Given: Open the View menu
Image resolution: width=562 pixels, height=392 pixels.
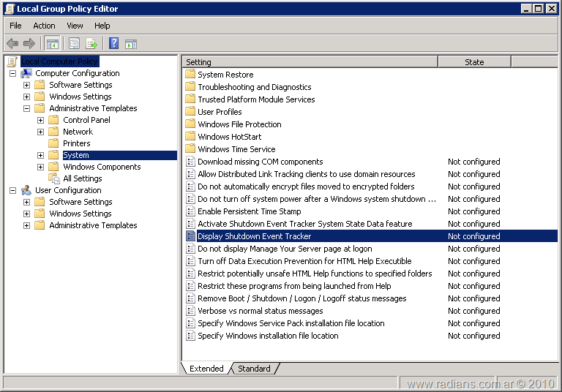Looking at the screenshot, I should point(75,26).
